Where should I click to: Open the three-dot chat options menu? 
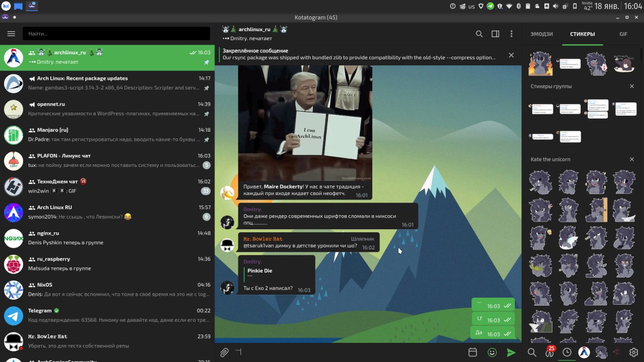511,34
